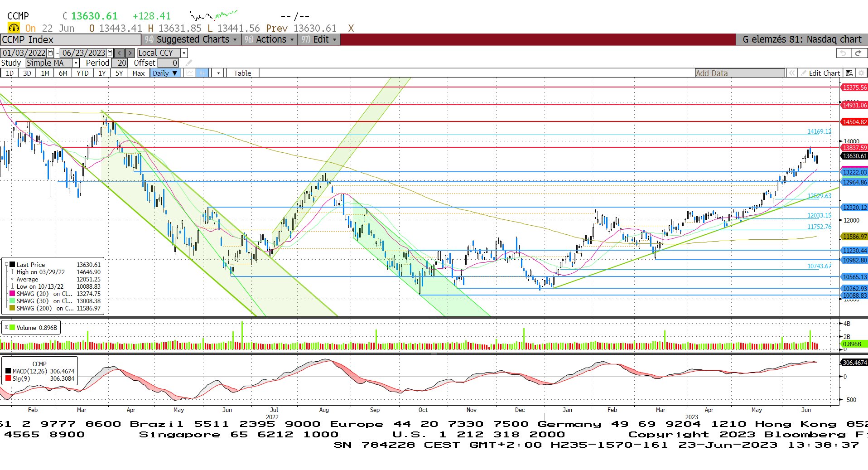
Task: Select the YTD time range tab
Action: [82, 73]
